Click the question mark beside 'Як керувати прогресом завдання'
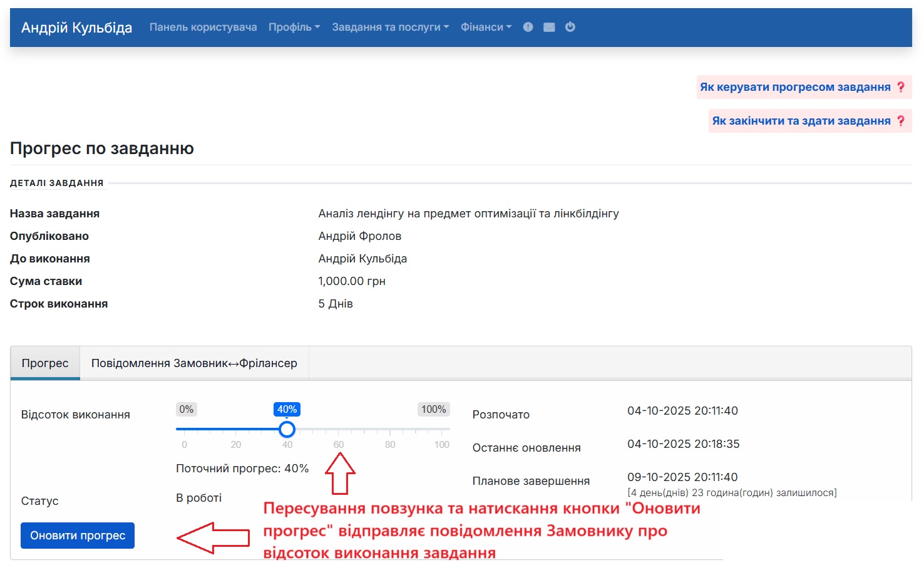Image resolution: width=924 pixels, height=570 pixels. click(900, 87)
